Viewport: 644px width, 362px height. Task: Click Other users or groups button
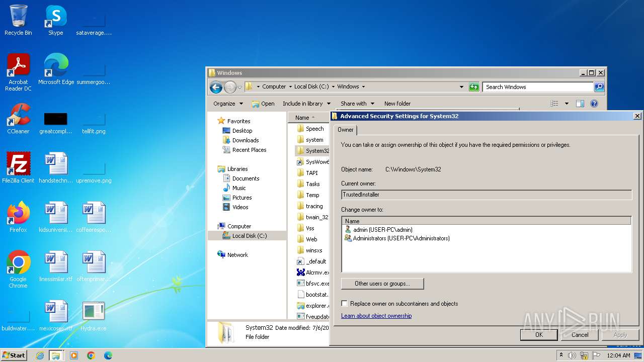pos(382,284)
